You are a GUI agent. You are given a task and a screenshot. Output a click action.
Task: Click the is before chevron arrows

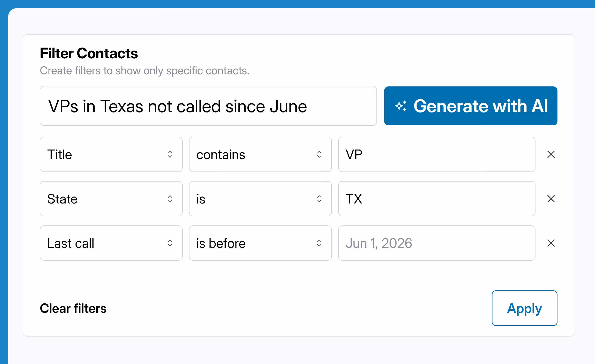coord(319,243)
